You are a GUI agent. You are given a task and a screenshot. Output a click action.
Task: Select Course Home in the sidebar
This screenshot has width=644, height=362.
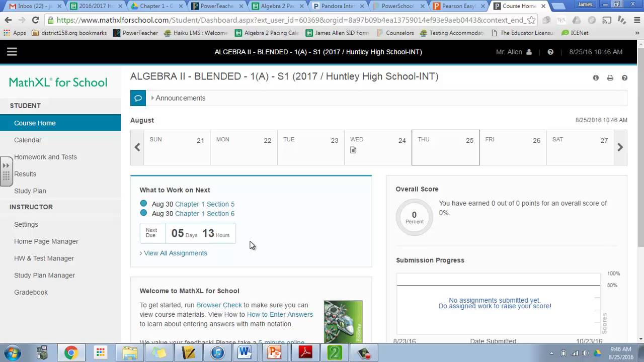point(60,123)
